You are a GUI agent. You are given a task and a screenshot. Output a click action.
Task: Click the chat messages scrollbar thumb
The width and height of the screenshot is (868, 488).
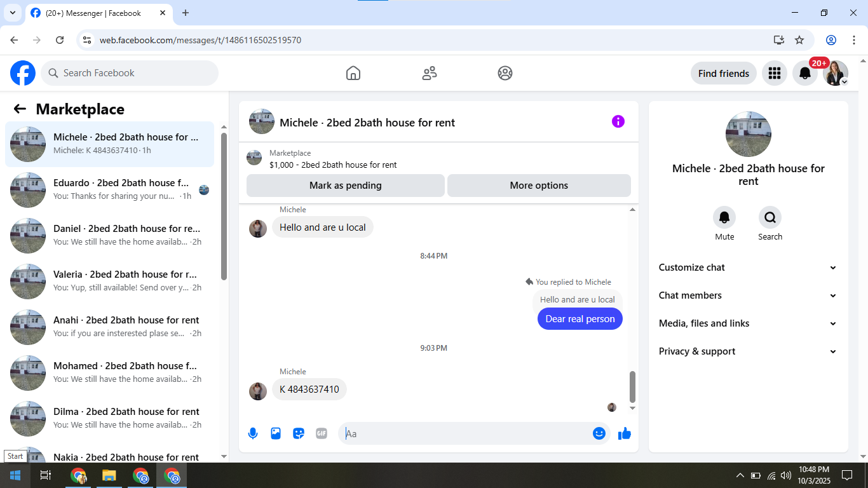pyautogui.click(x=632, y=387)
